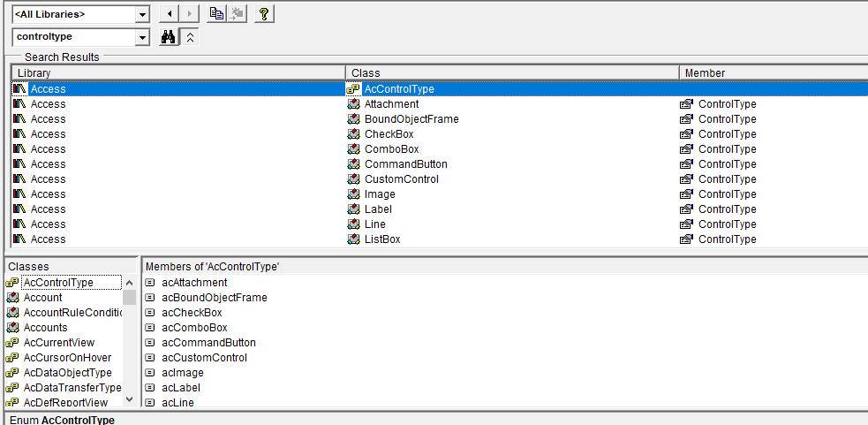Select acBoundObjectFrame member
The width and height of the screenshot is (868, 425).
[x=215, y=298]
